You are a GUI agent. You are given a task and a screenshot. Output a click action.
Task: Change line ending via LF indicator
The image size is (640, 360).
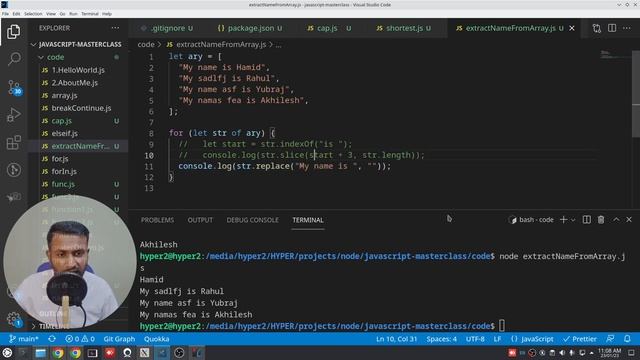click(497, 339)
